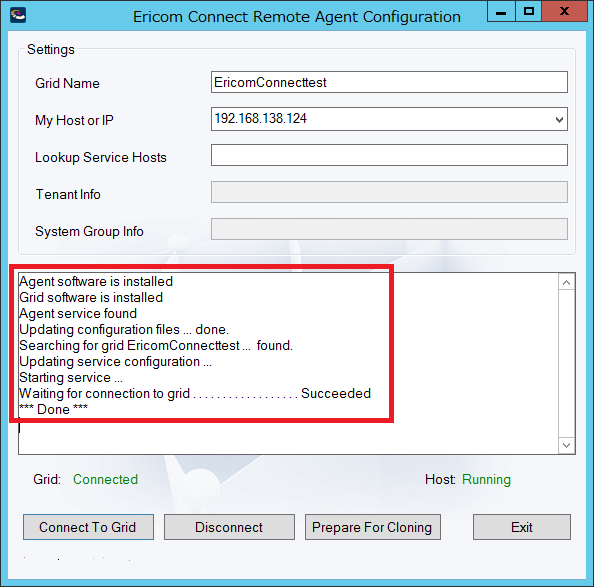Click 'Waiting for connection to grid' line
Screen dimensions: 594x587
pyautogui.click(x=195, y=393)
